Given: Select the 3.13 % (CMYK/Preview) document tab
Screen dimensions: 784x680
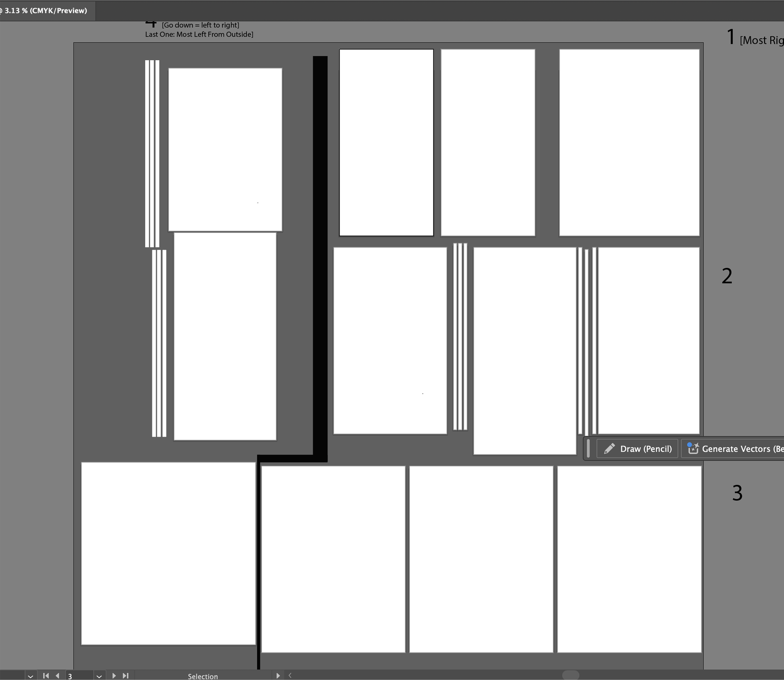Looking at the screenshot, I should [45, 11].
